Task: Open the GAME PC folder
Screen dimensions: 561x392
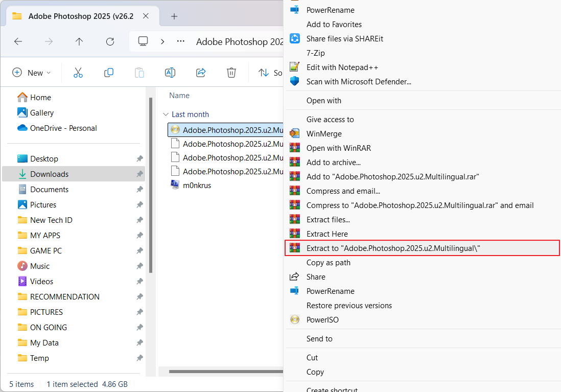Action: pyautogui.click(x=39, y=251)
